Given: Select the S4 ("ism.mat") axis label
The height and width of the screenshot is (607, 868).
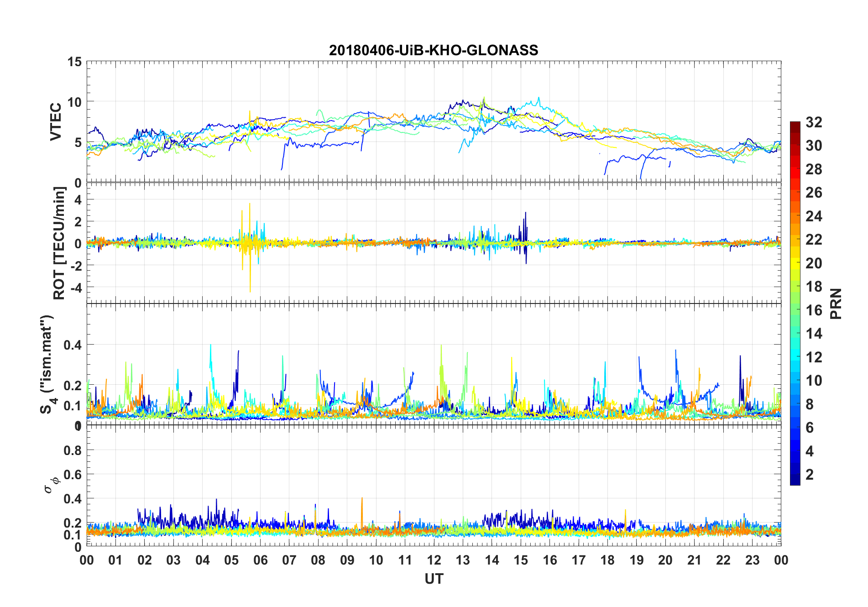Looking at the screenshot, I should (x=48, y=364).
